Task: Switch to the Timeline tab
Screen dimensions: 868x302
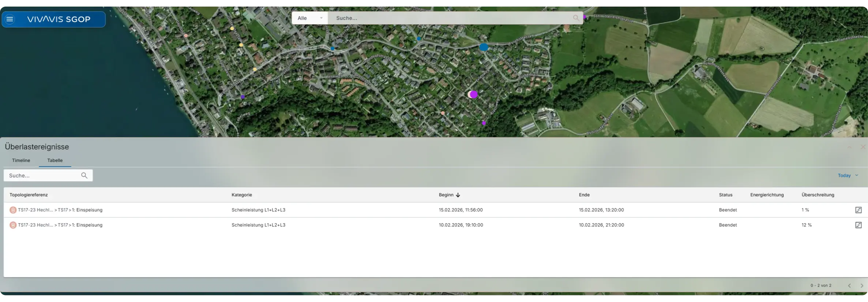Action: 21,160
